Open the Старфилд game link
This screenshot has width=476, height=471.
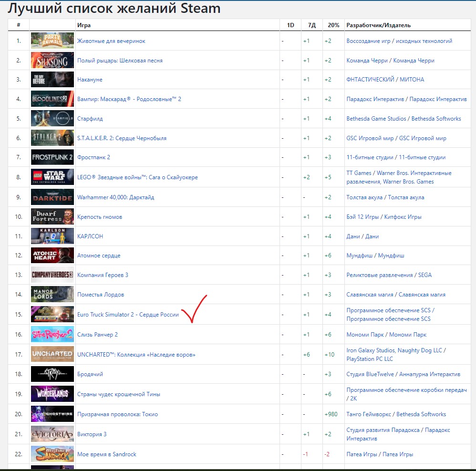90,119
